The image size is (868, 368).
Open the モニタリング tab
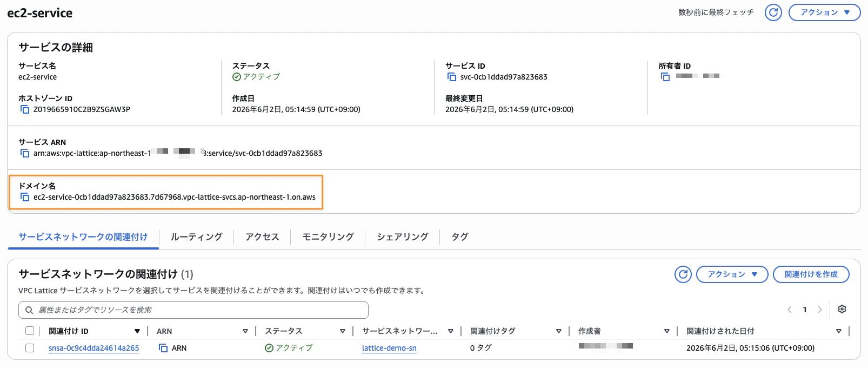pyautogui.click(x=328, y=237)
